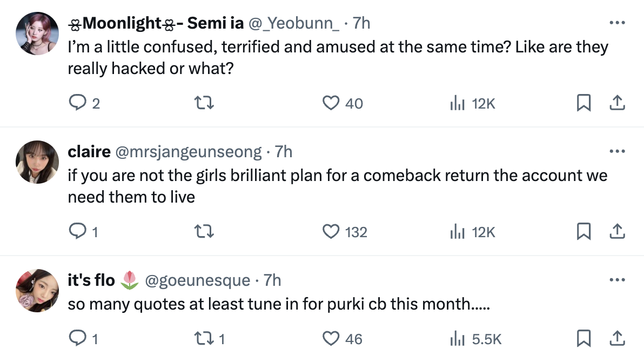
Task: Bookmark the Moonlight Semi ia tweet
Action: click(583, 103)
